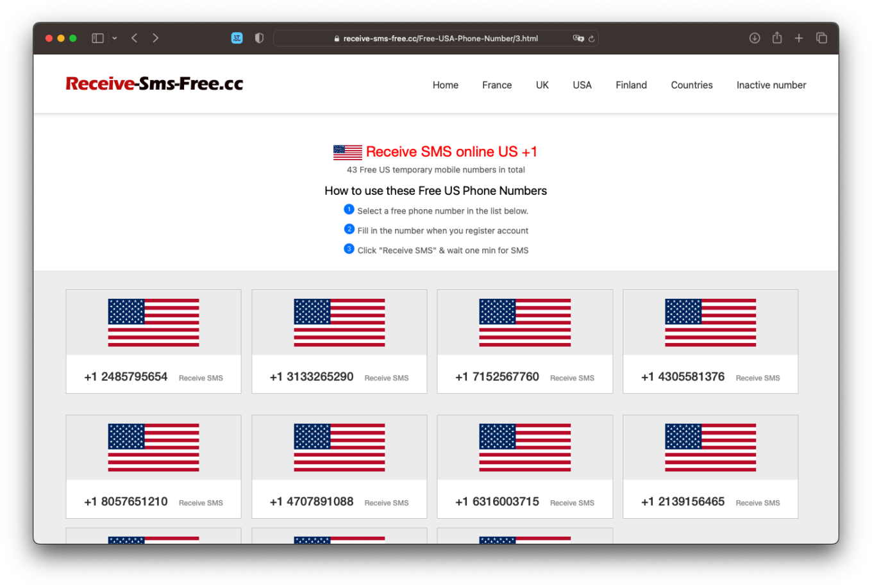The image size is (872, 588).
Task: Open the Home nav item
Action: (x=446, y=85)
